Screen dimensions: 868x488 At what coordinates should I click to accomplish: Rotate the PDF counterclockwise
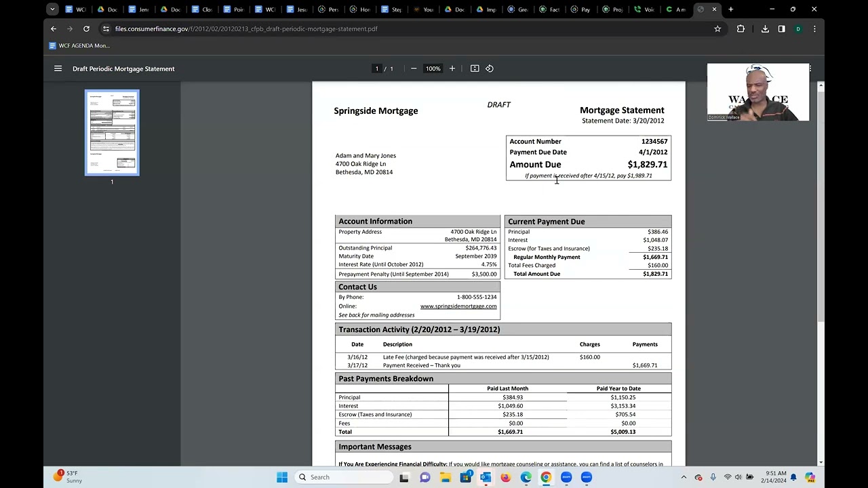click(490, 68)
